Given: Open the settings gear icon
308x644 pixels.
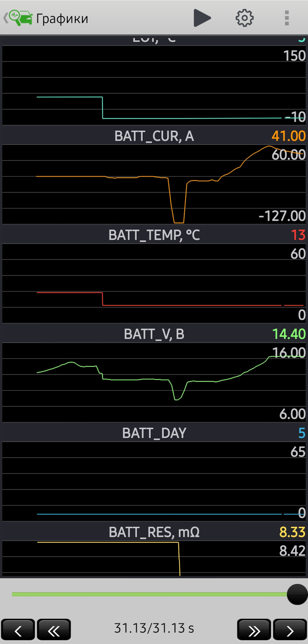Looking at the screenshot, I should click(244, 18).
